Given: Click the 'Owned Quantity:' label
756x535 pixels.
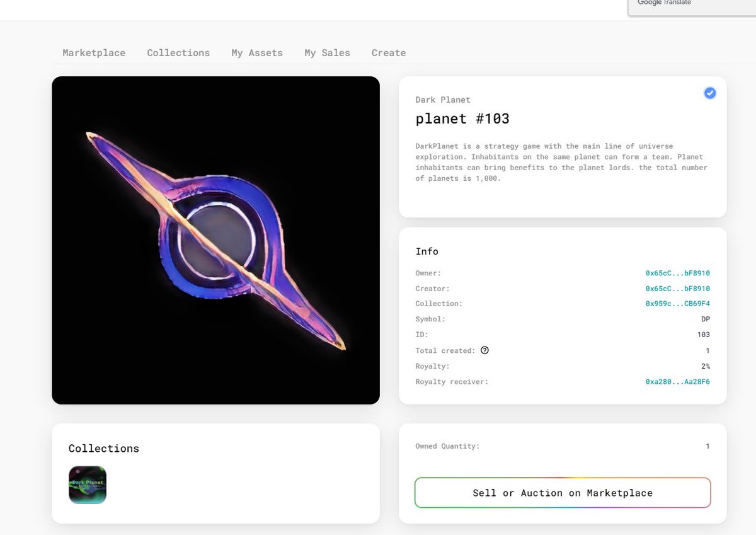Looking at the screenshot, I should [447, 446].
